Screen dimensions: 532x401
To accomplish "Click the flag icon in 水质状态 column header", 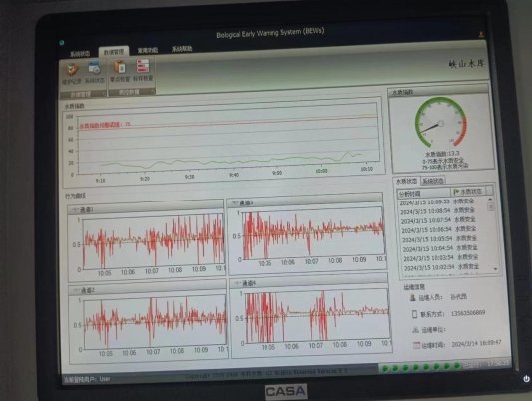I will click(456, 192).
